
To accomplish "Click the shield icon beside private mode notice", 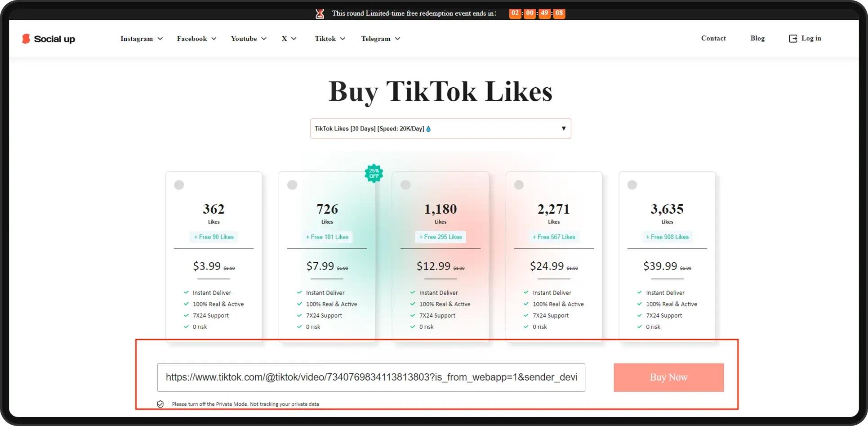I will click(160, 404).
